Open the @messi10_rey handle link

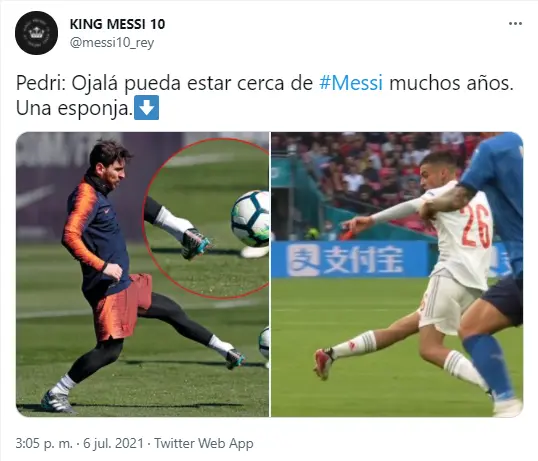pos(112,43)
